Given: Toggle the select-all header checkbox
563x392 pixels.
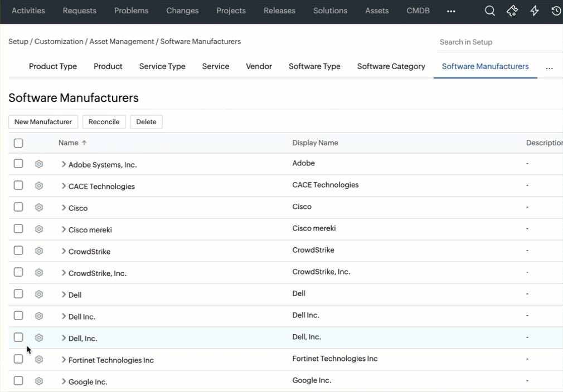Looking at the screenshot, I should tap(18, 143).
